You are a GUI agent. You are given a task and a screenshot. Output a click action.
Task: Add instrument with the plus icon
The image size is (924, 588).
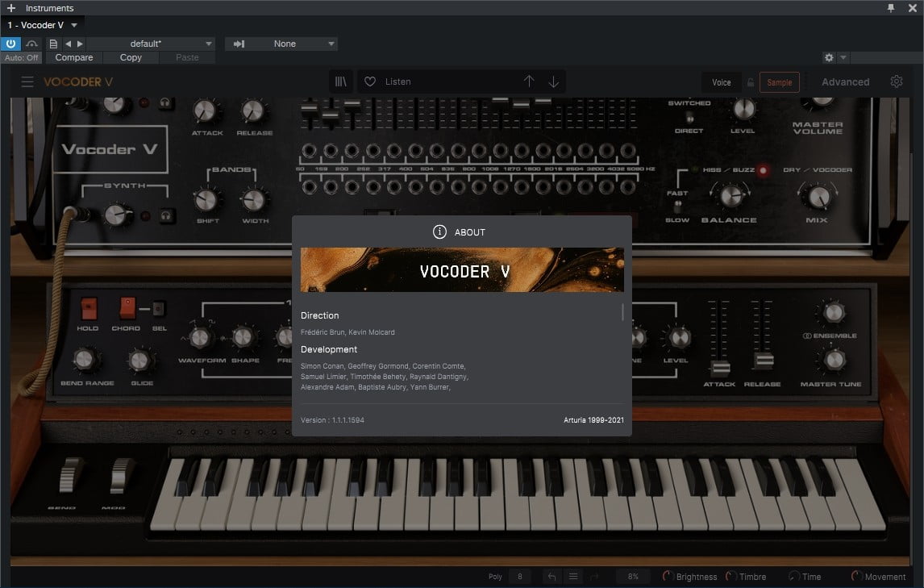point(10,8)
